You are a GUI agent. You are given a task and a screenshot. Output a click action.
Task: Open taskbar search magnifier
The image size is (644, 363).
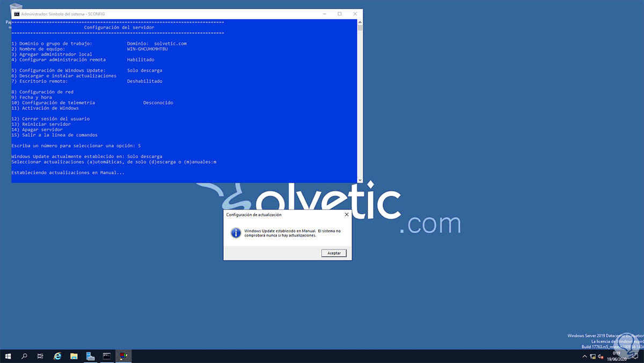coord(24,356)
